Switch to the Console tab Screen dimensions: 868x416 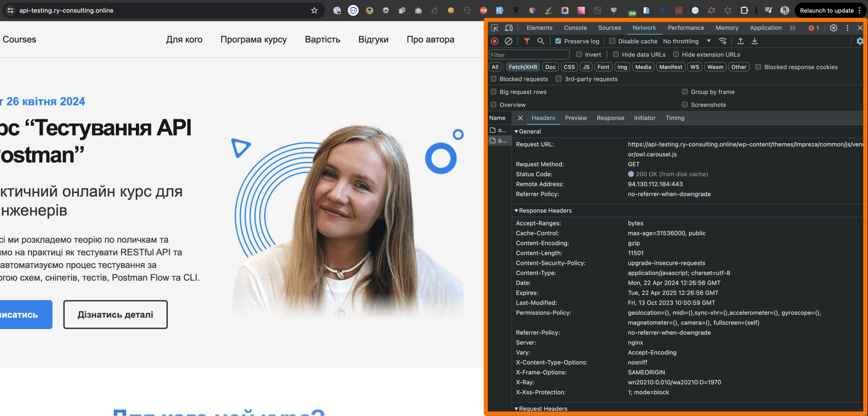[575, 28]
